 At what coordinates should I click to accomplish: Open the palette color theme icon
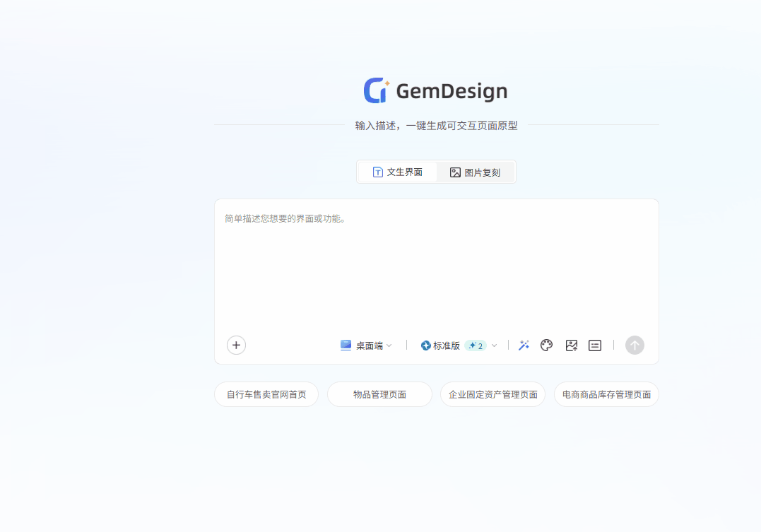coord(546,345)
